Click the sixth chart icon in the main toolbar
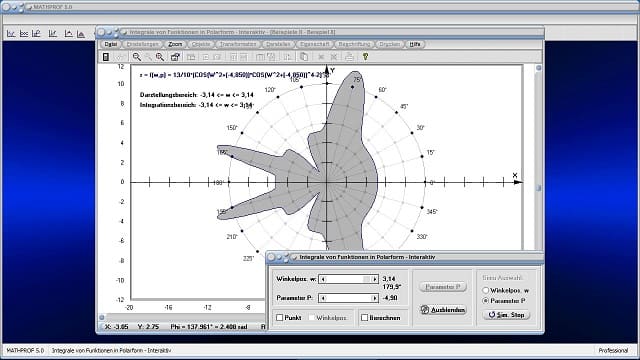The height and width of the screenshot is (360, 640). tap(81, 33)
